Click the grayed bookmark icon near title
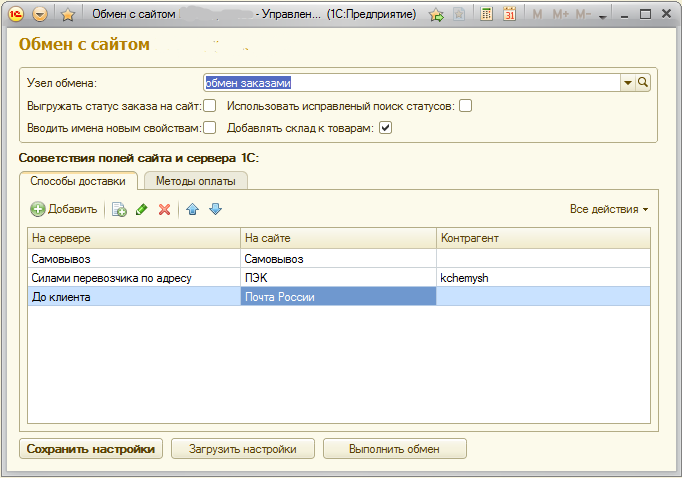 (459, 14)
